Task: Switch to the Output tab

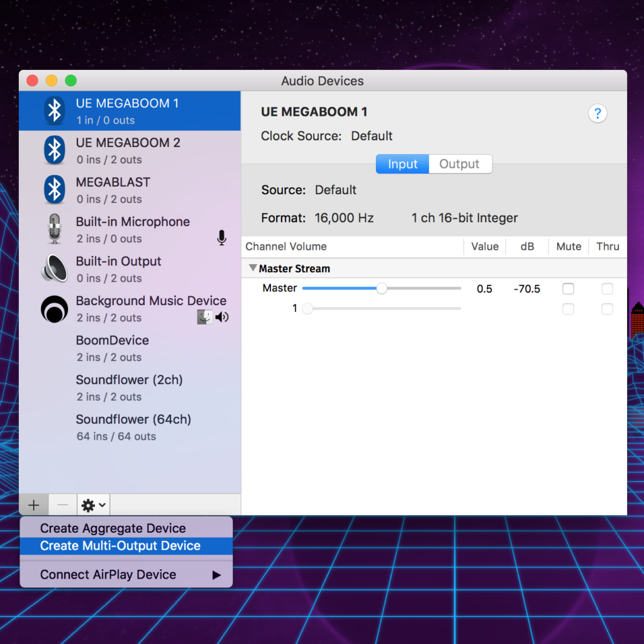Action: [x=460, y=164]
